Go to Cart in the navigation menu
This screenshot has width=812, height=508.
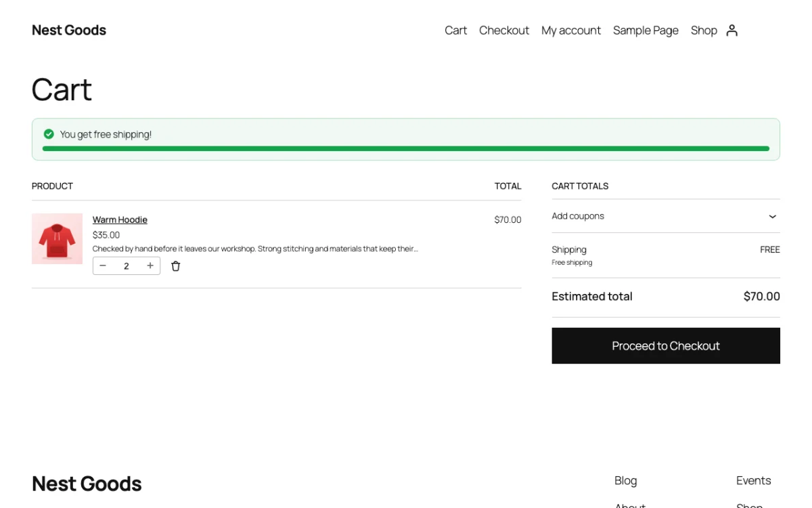click(x=455, y=30)
